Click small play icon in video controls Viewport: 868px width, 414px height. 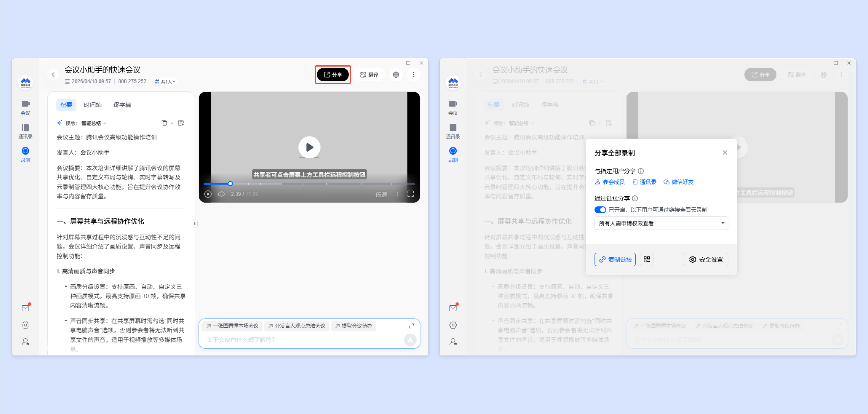click(208, 194)
